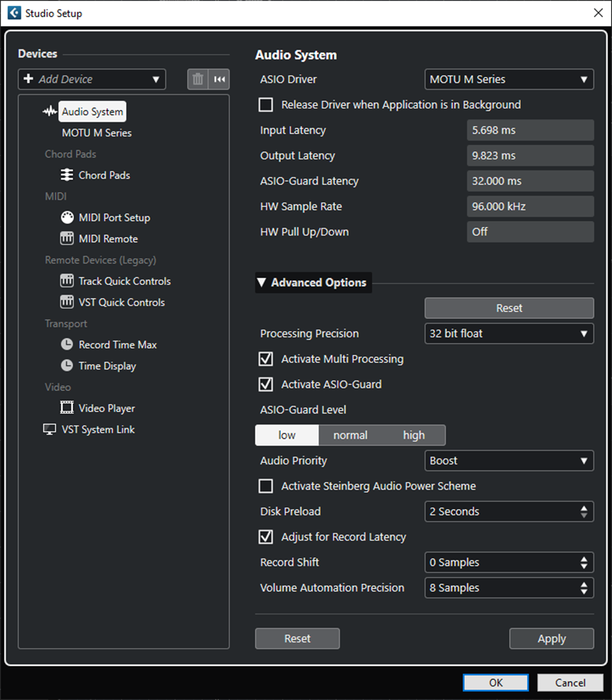Viewport: 612px width, 700px height.
Task: Collapse the Advanced Options section
Action: point(314,282)
